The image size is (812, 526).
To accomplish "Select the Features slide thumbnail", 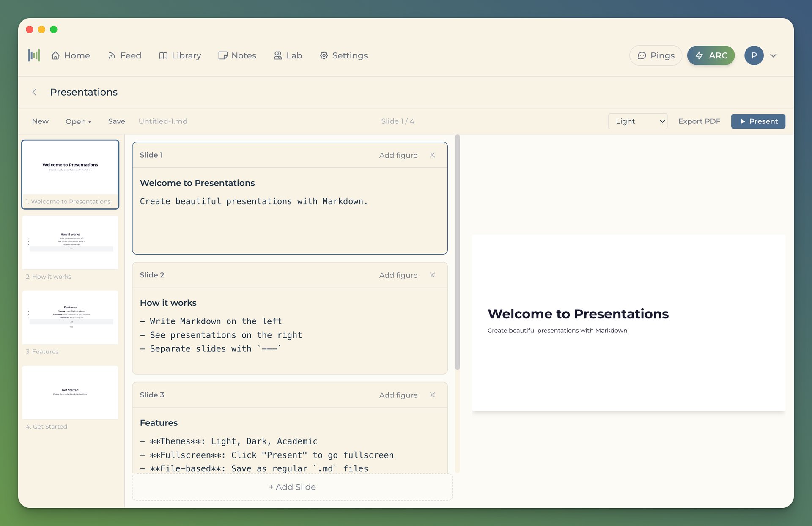I will pos(70,318).
